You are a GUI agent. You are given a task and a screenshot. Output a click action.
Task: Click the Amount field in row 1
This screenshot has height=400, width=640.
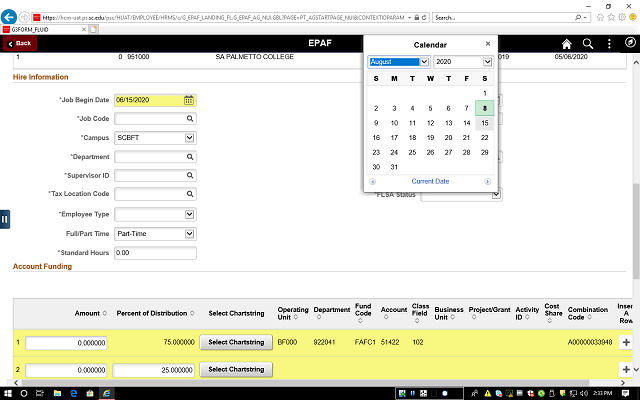(66, 343)
